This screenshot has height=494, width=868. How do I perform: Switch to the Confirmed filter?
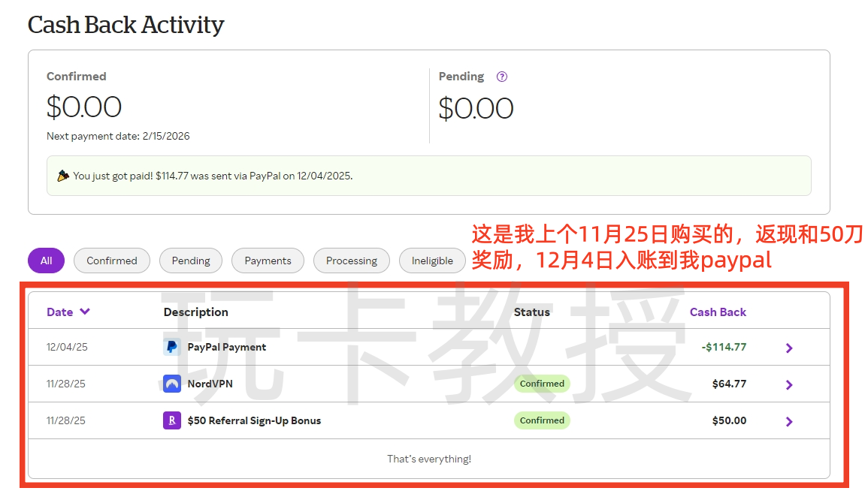112,261
